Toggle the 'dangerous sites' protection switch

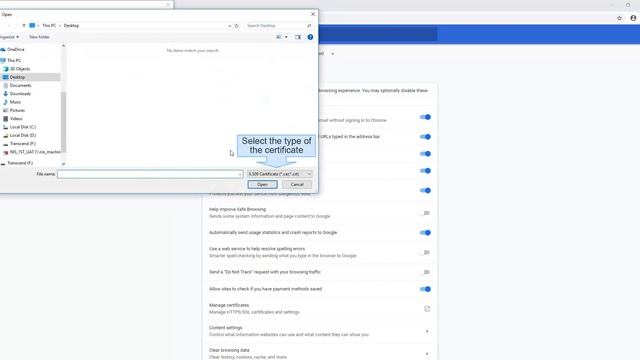(425, 190)
